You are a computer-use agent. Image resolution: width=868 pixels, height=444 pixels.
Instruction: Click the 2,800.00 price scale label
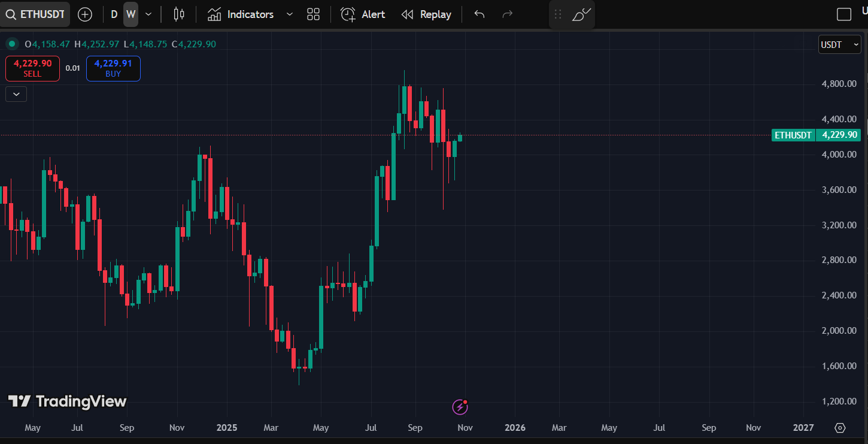coord(839,260)
